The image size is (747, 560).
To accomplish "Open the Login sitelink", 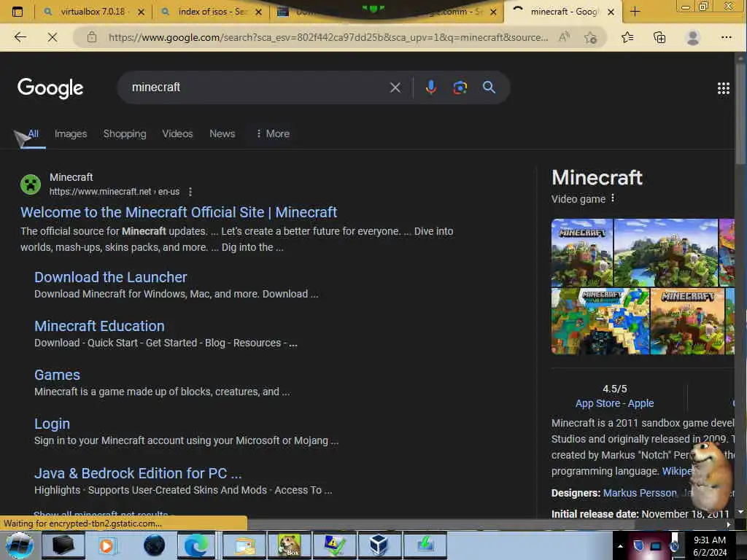I will (x=52, y=424).
